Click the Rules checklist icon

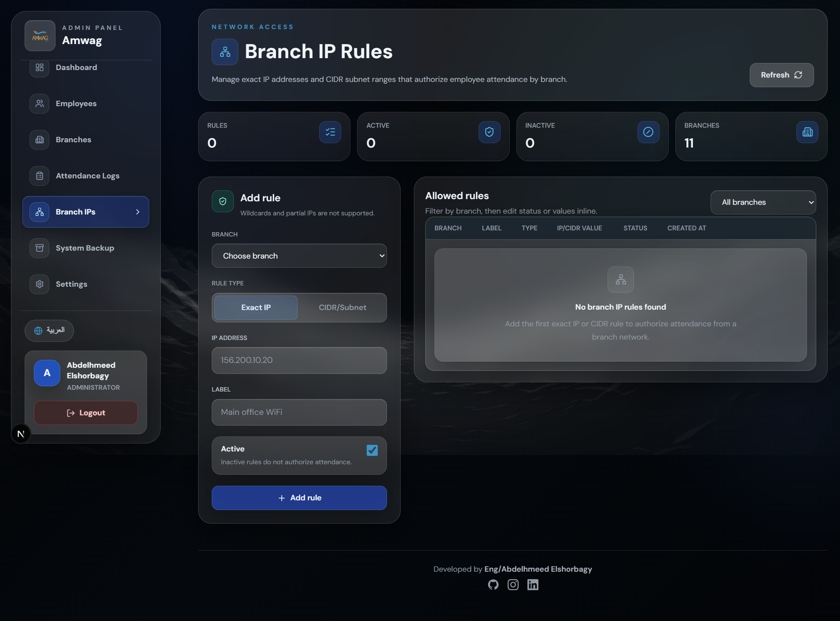click(330, 132)
